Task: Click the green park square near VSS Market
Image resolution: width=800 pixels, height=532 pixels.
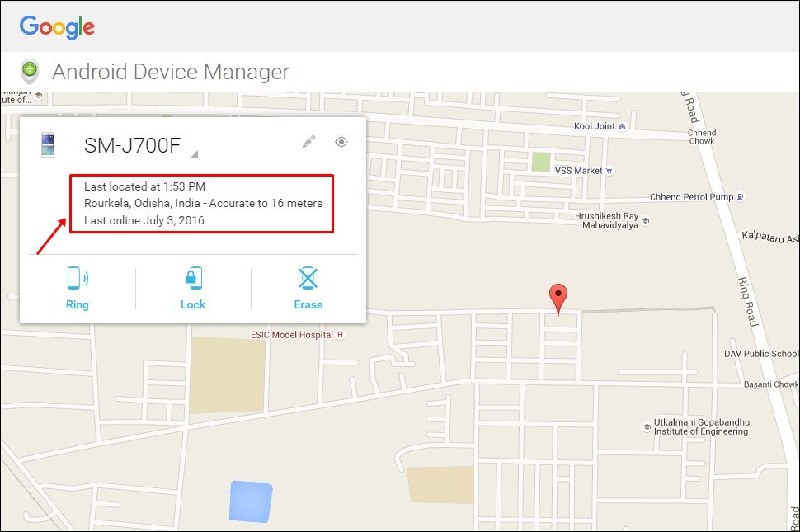Action: [x=541, y=162]
